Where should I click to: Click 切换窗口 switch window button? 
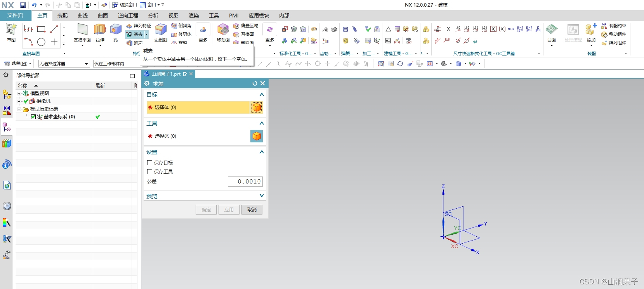tap(125, 5)
